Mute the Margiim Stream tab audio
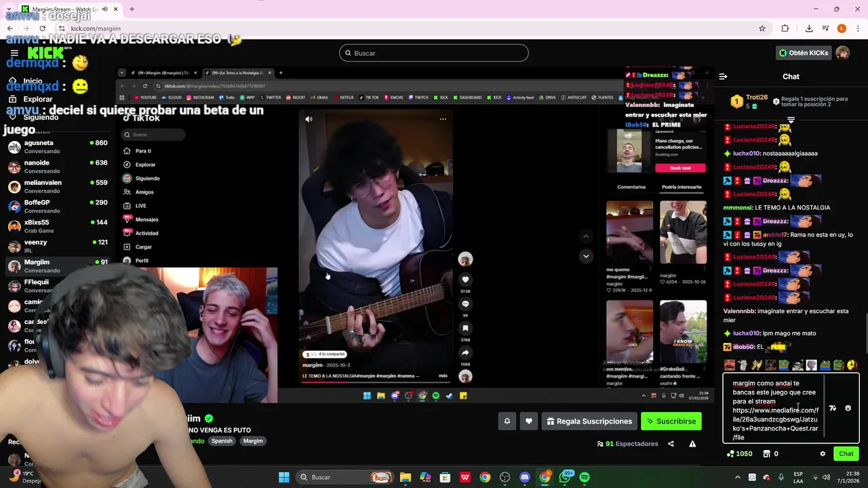The image size is (868, 488). click(104, 9)
